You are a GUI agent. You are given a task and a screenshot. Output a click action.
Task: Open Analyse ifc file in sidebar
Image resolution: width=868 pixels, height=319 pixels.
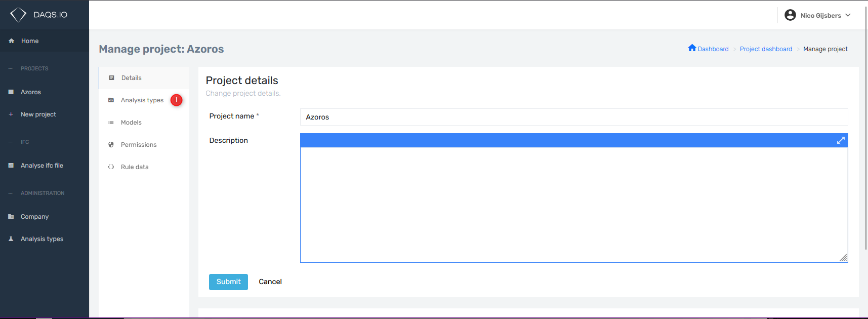pyautogui.click(x=45, y=166)
